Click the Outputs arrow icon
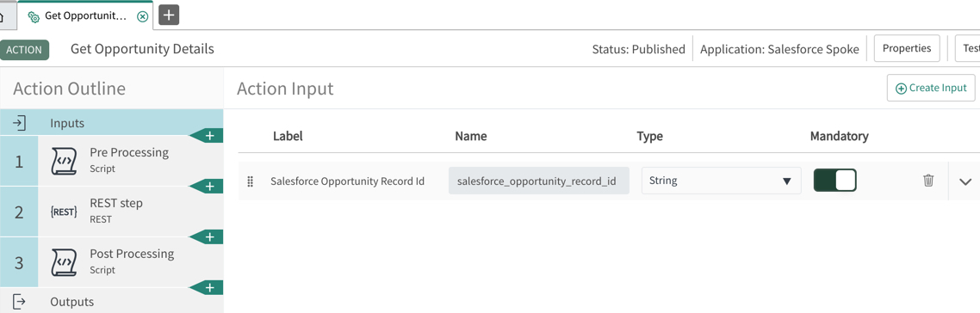Screen dimensions: 980x313 tap(19, 302)
